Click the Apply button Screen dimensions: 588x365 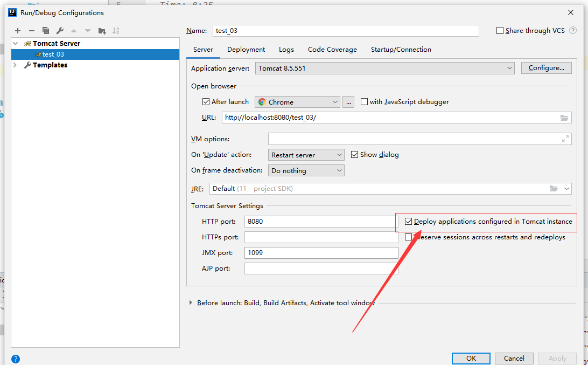pyautogui.click(x=557, y=358)
